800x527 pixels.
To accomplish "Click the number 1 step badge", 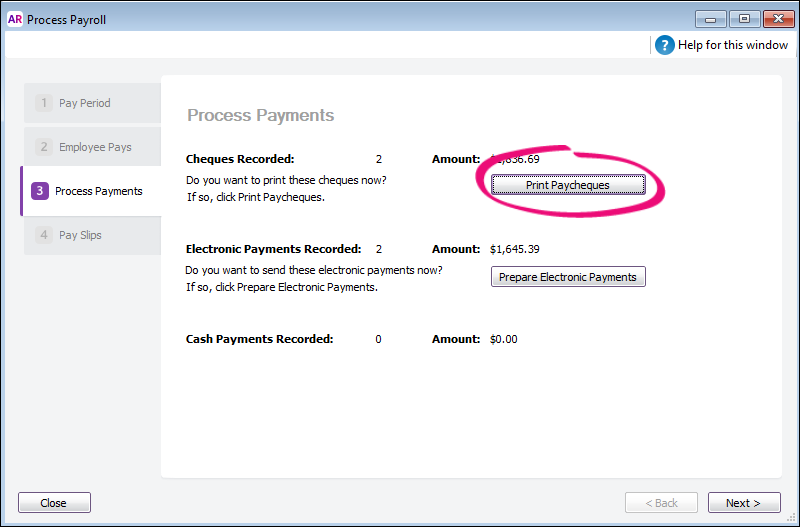I will (x=44, y=103).
